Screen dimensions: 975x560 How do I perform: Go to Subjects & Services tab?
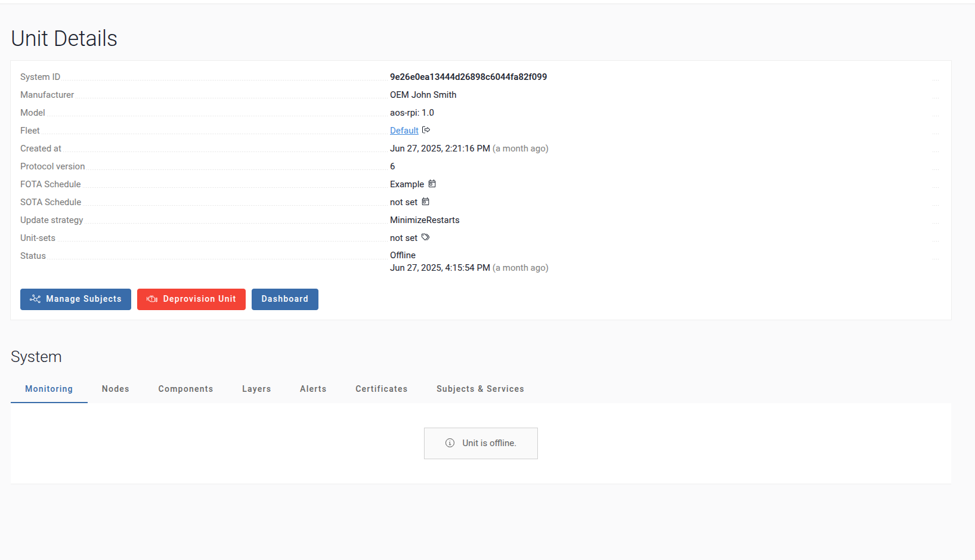pos(480,389)
